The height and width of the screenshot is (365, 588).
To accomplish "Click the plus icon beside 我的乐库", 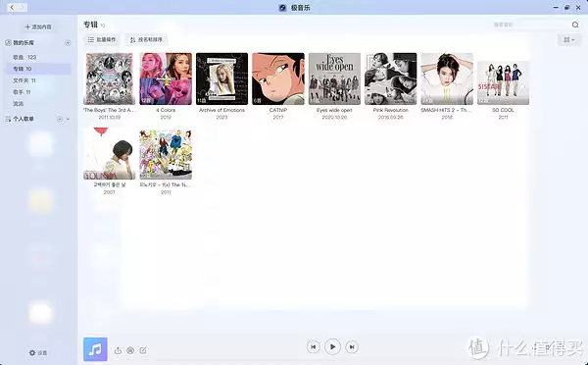I will pos(68,43).
